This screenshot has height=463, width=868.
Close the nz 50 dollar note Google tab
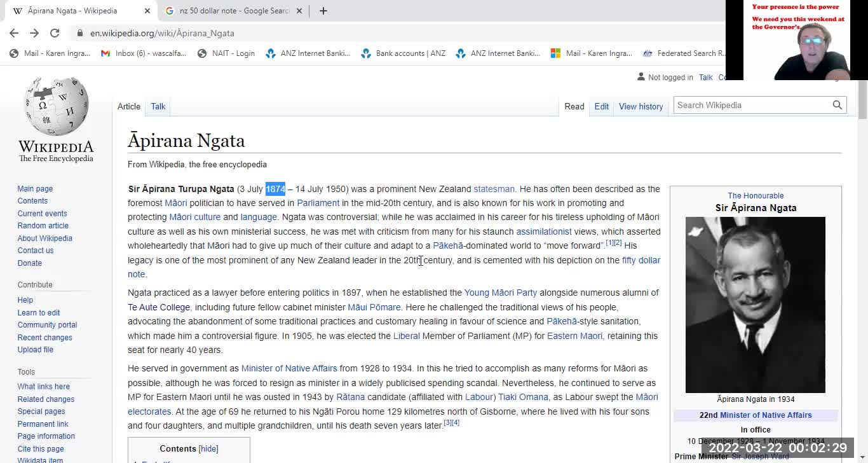pos(299,11)
